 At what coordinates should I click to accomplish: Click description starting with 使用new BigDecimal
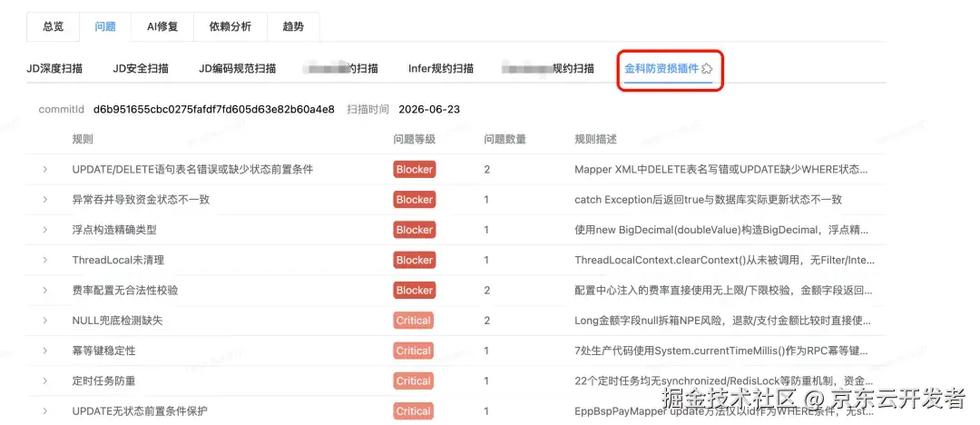click(721, 230)
